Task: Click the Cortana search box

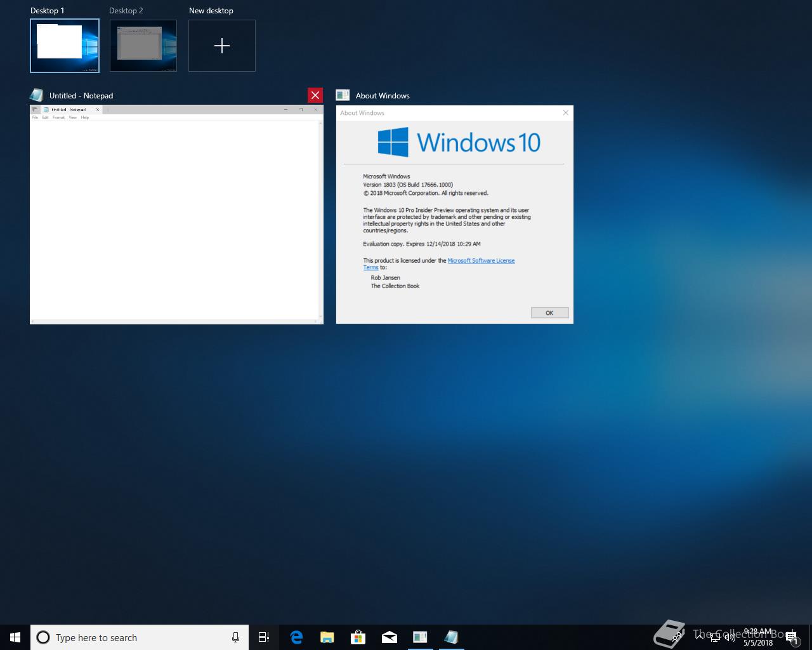Action: (140, 637)
